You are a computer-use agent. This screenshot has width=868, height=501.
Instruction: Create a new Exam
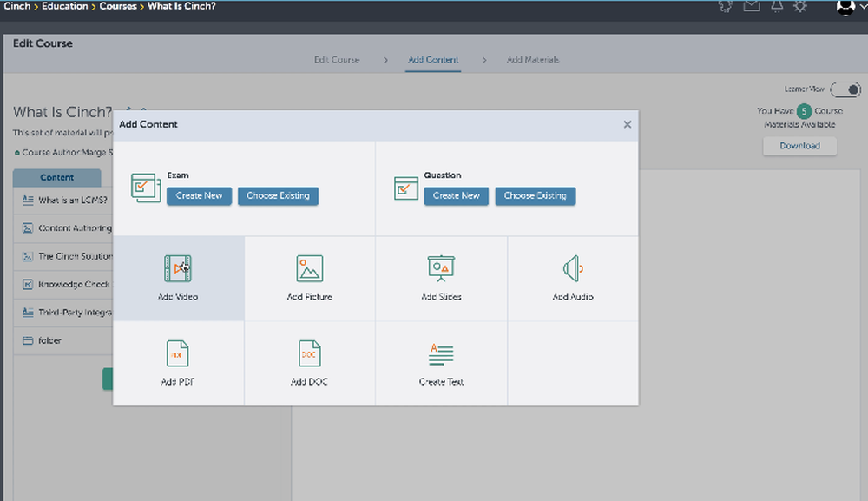(200, 196)
